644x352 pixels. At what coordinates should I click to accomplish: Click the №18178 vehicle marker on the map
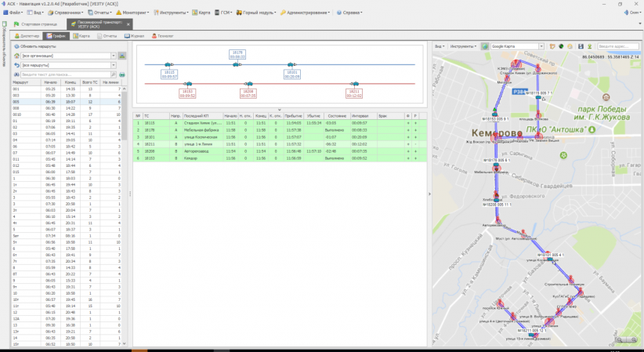(x=496, y=165)
